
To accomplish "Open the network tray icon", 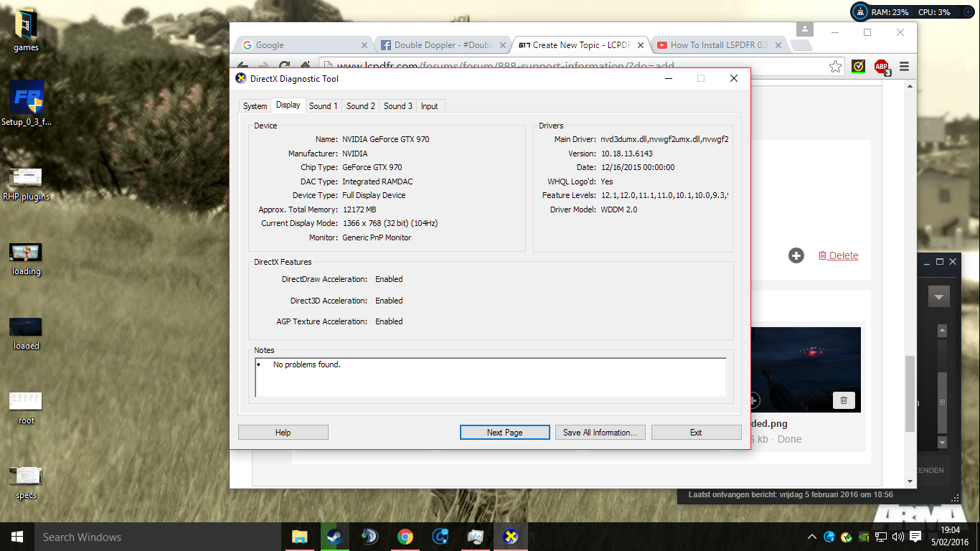I will coord(881,537).
